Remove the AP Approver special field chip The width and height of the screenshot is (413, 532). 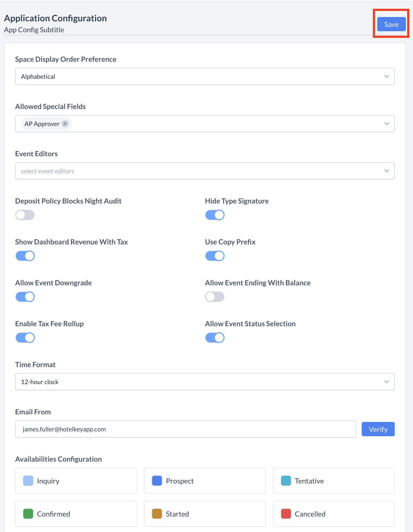tap(65, 124)
